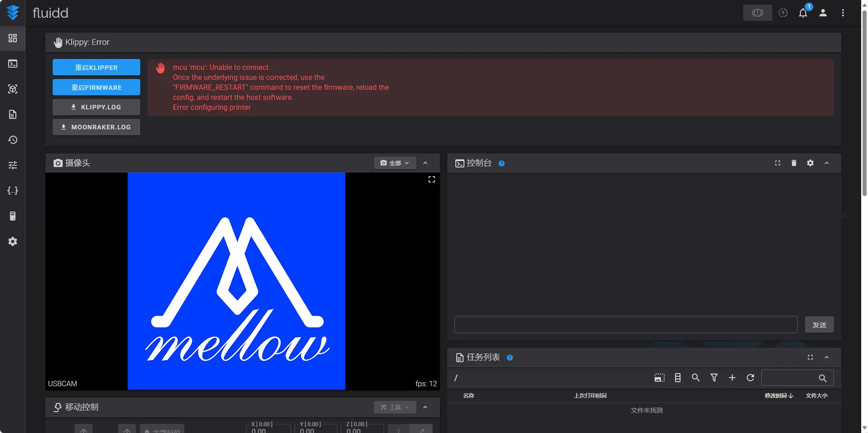Image resolution: width=868 pixels, height=433 pixels.
Task: Refresh the job file list
Action: tap(750, 378)
